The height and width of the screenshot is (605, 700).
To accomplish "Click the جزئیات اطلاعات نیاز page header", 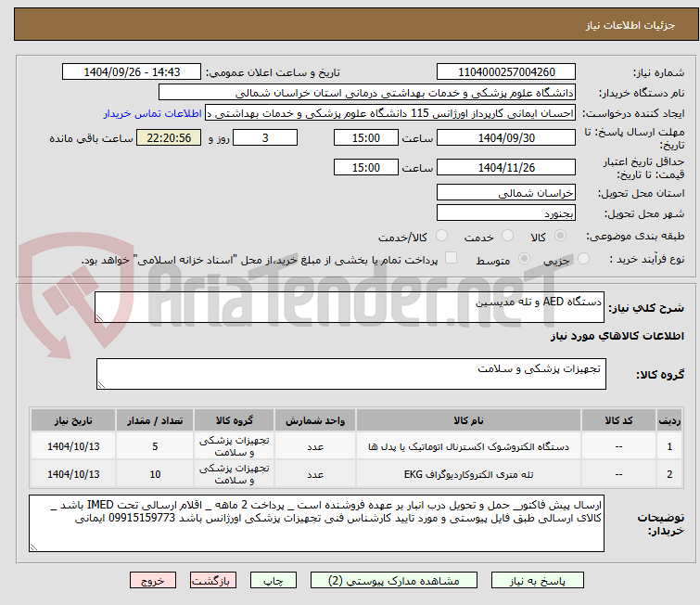I will 630,25.
